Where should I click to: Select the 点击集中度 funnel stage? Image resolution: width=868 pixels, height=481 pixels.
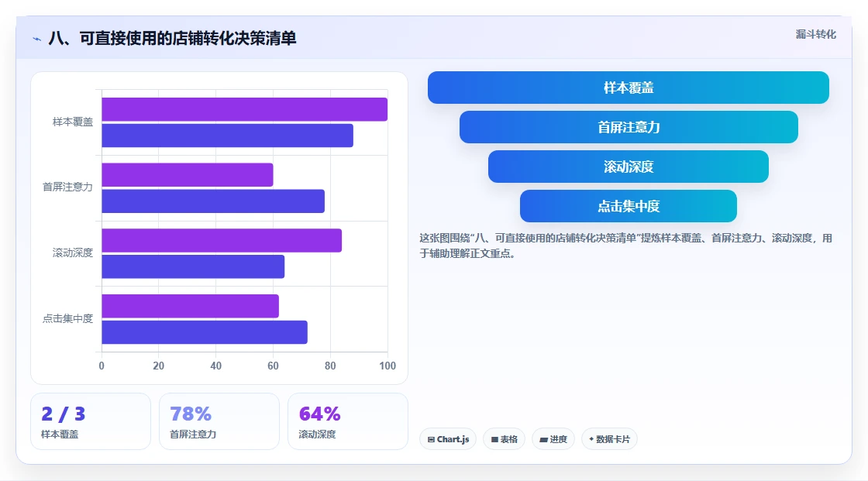[629, 206]
